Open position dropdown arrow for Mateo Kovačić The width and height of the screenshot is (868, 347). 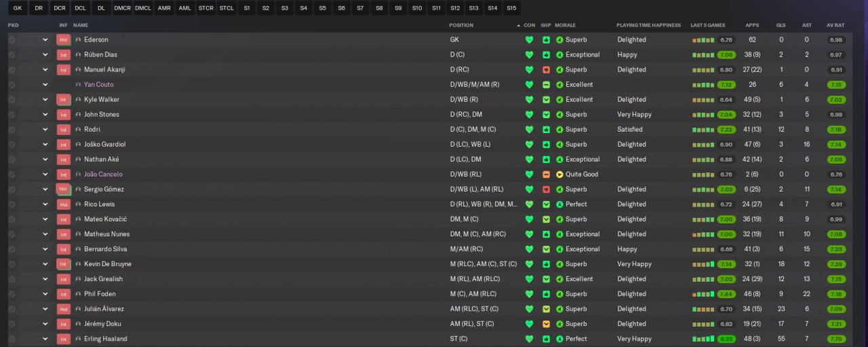click(x=45, y=219)
